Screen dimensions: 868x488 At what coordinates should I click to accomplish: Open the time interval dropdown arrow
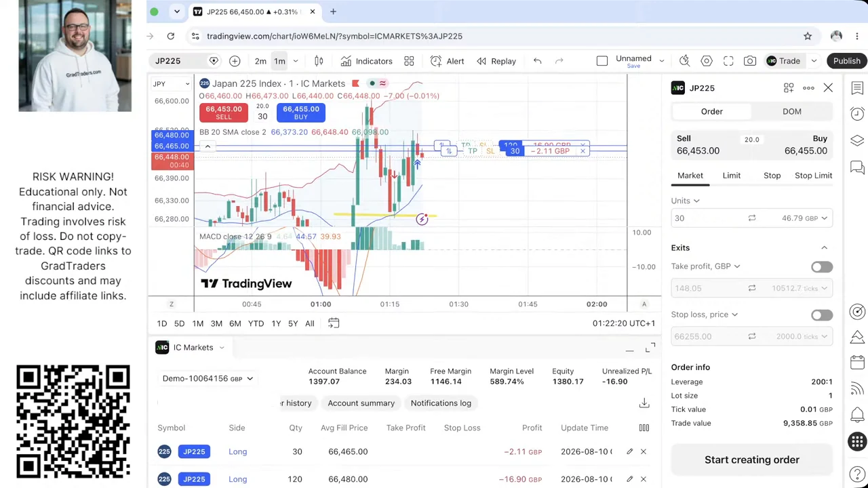click(x=295, y=61)
